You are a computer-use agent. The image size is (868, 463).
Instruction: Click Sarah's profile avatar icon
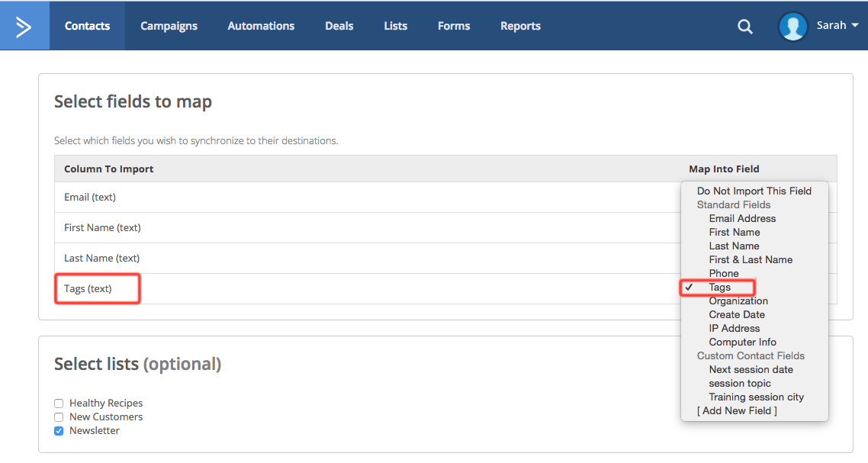[792, 26]
